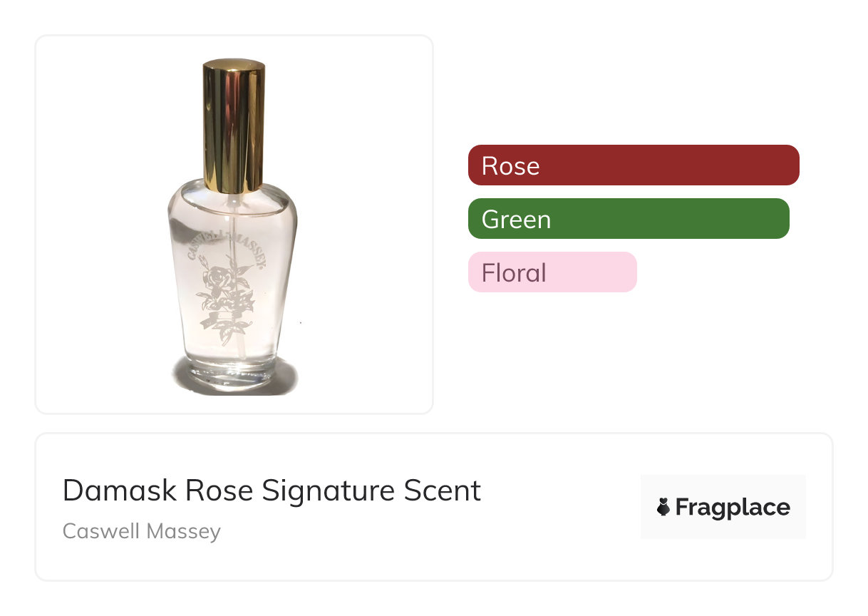This screenshot has height=616, width=868.
Task: Click the "Signature" word in the product title
Action: (329, 491)
